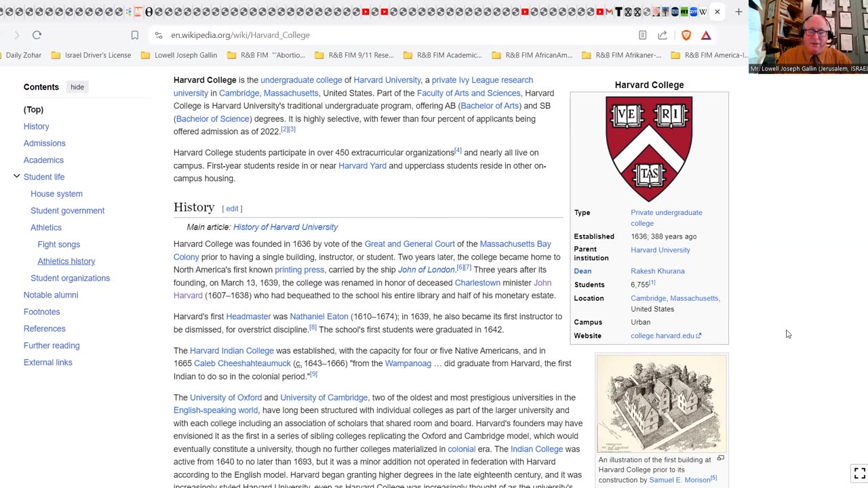The height and width of the screenshot is (488, 868).
Task: Edit the History section via edit link
Action: point(232,209)
